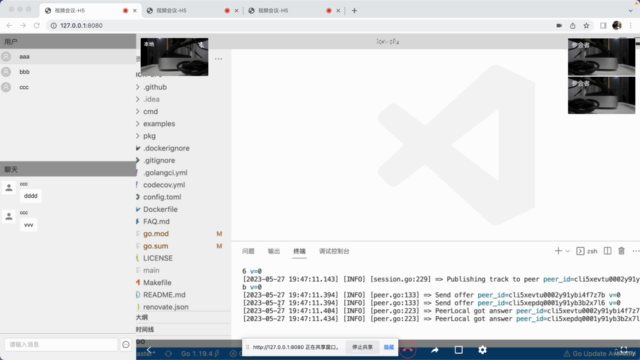View site information icon in address bar
This screenshot has width=640, height=360.
pos(53,25)
